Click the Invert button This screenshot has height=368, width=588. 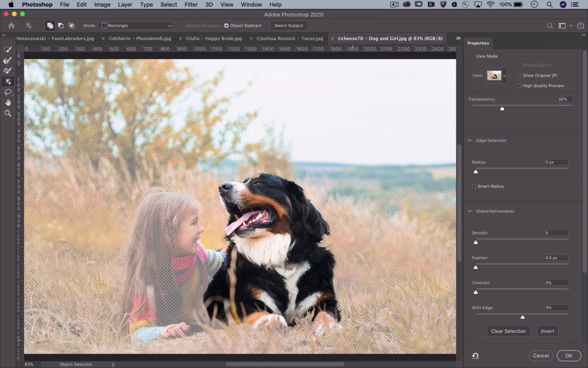coord(547,331)
